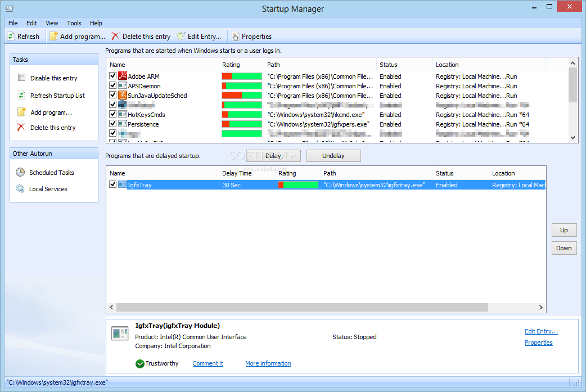Open the Edit menu
586x392 pixels.
[31, 23]
